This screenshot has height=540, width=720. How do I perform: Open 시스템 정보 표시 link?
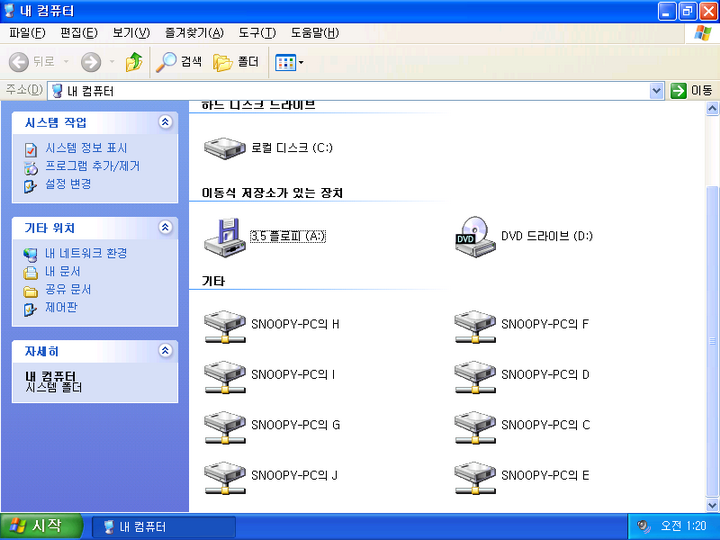86,148
